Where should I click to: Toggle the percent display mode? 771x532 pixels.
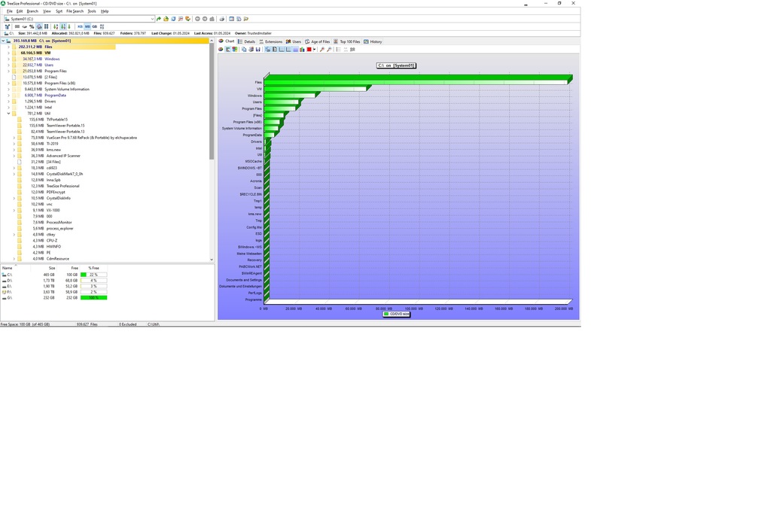(x=32, y=26)
